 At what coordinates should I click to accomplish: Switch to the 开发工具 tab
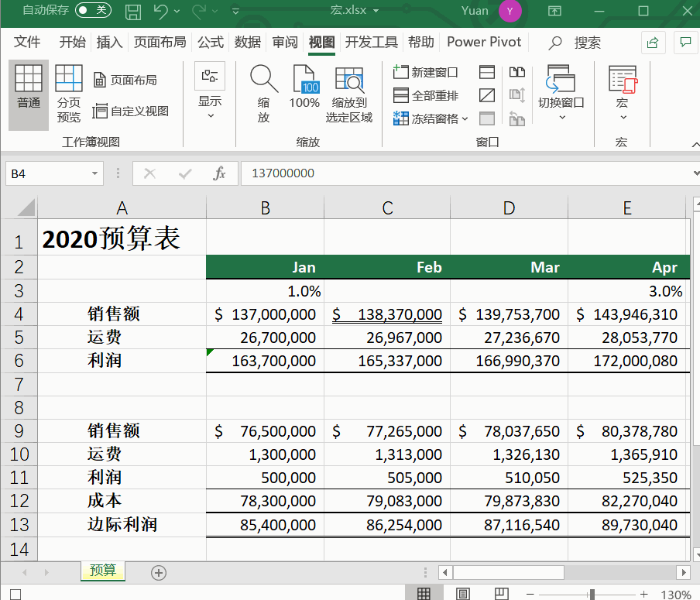click(x=371, y=42)
